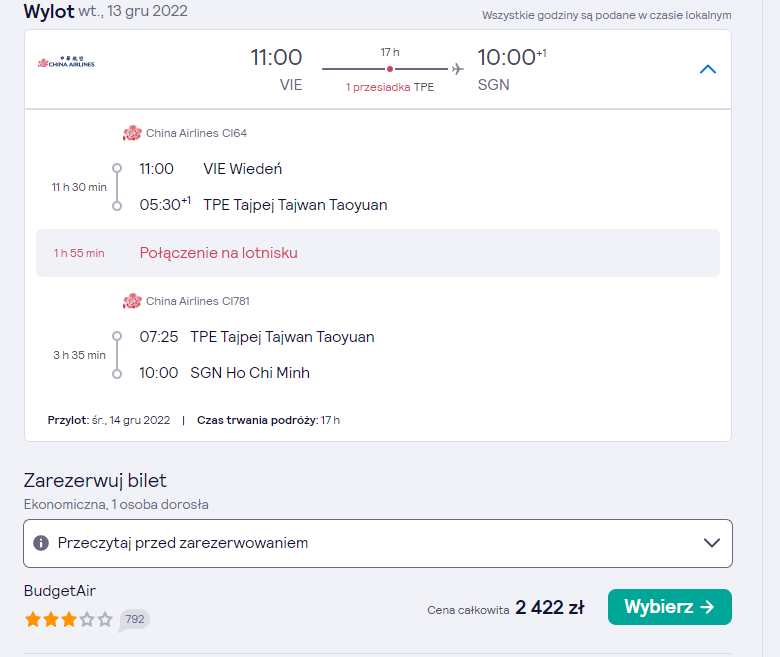Click the info icon before Przeczytaj

tap(41, 543)
